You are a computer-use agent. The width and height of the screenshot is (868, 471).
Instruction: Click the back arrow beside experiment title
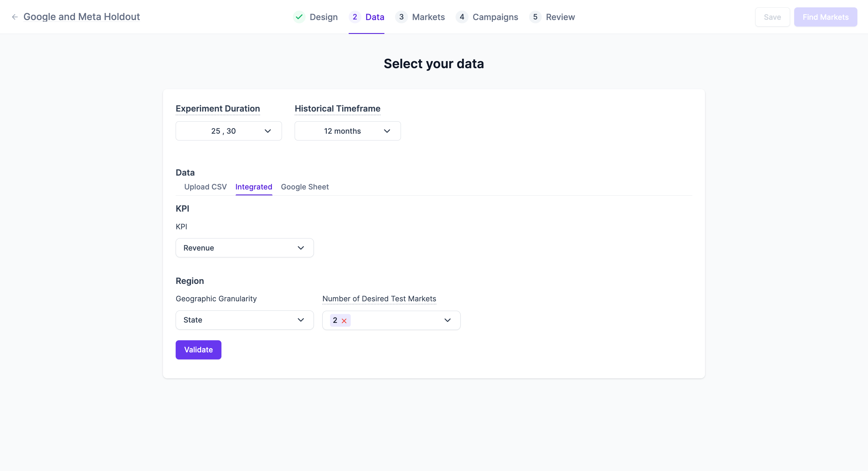tap(14, 17)
